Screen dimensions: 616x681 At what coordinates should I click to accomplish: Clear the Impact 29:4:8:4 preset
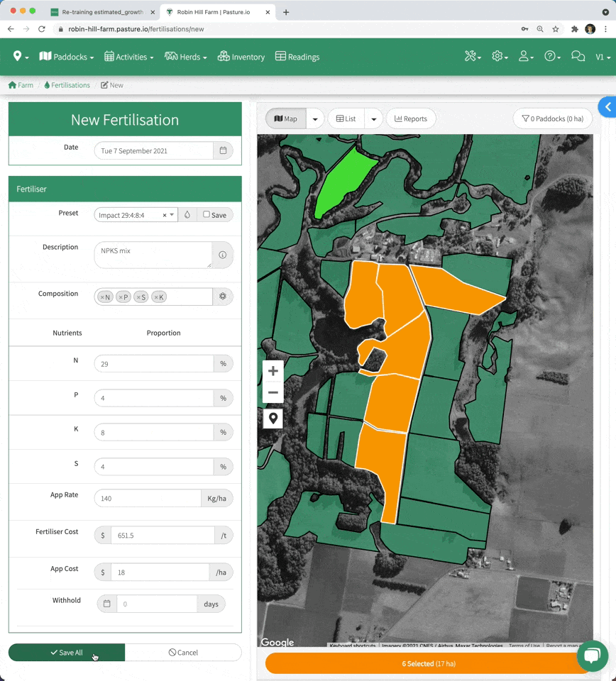pos(165,215)
